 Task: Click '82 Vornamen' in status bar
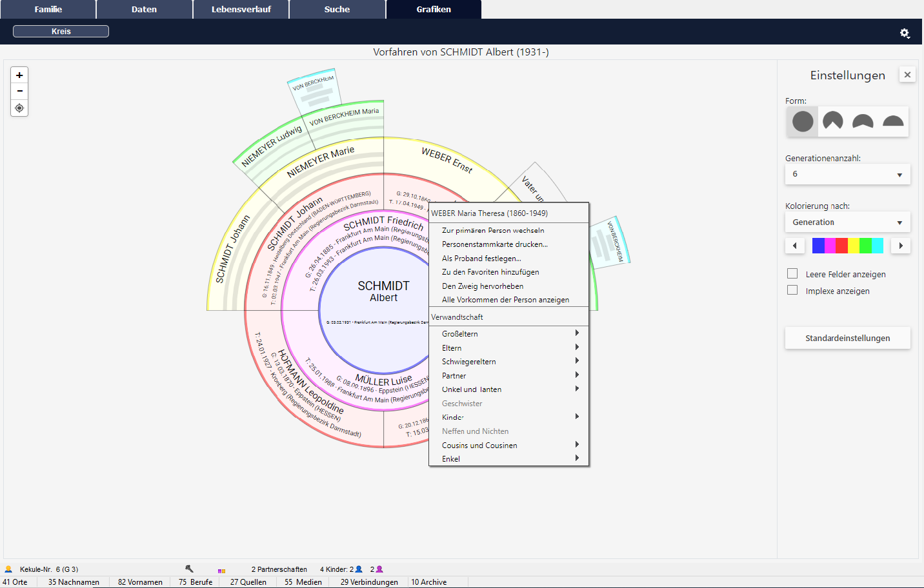click(x=140, y=582)
